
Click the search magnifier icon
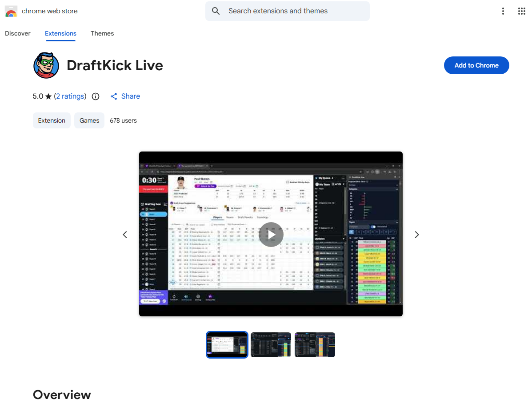coord(216,11)
